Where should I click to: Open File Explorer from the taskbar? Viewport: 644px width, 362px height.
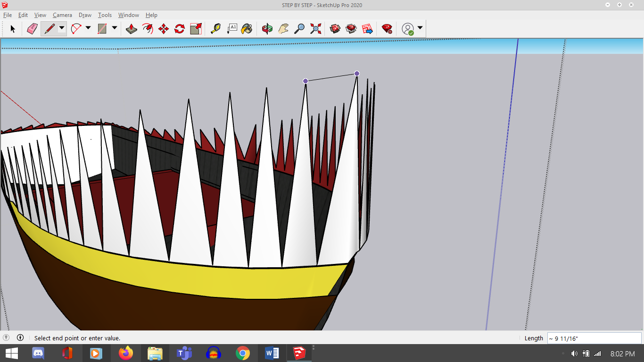click(155, 353)
